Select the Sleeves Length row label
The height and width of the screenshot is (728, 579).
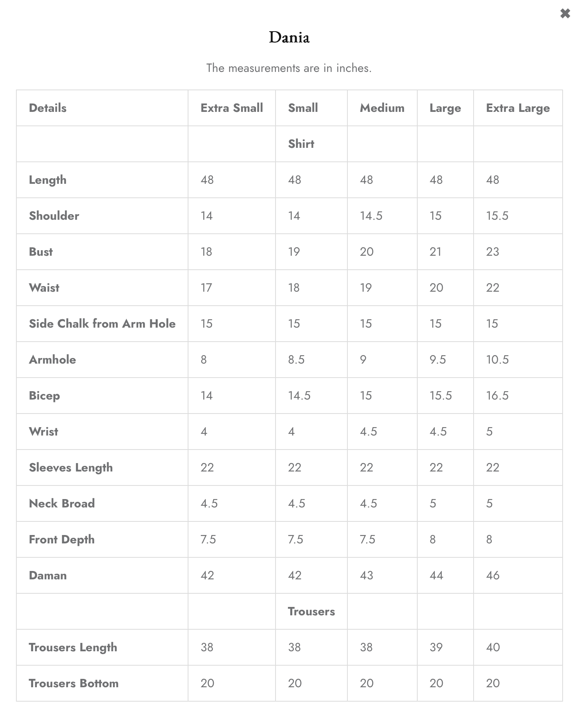pyautogui.click(x=71, y=468)
